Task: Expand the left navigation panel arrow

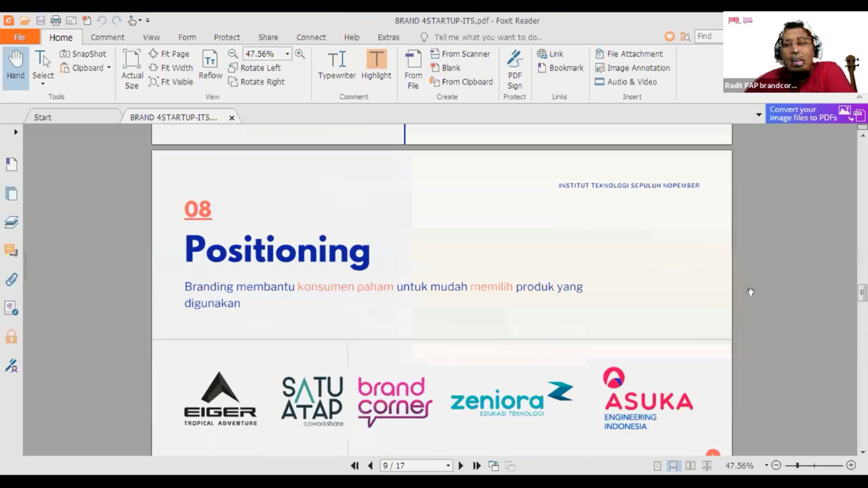Action: pos(16,132)
